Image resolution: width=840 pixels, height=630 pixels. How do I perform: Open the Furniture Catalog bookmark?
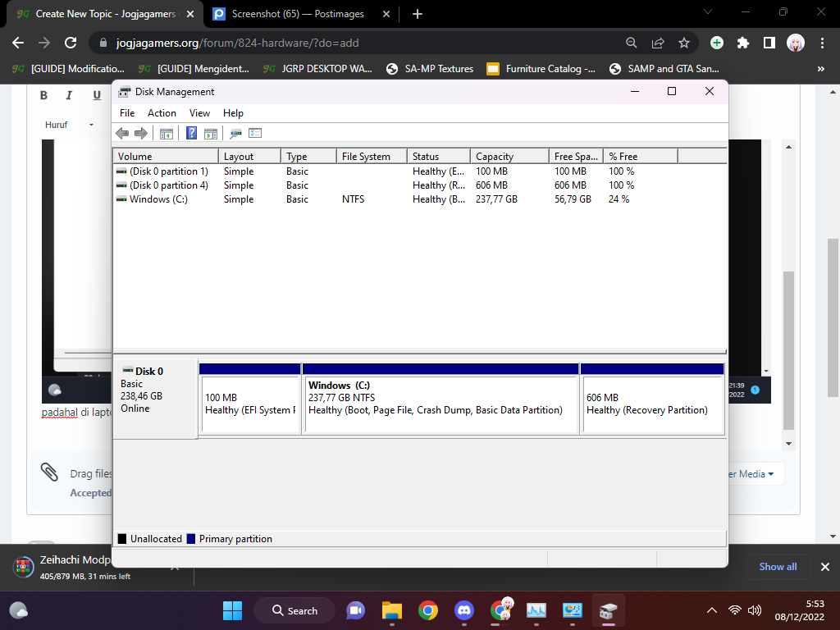[541, 69]
